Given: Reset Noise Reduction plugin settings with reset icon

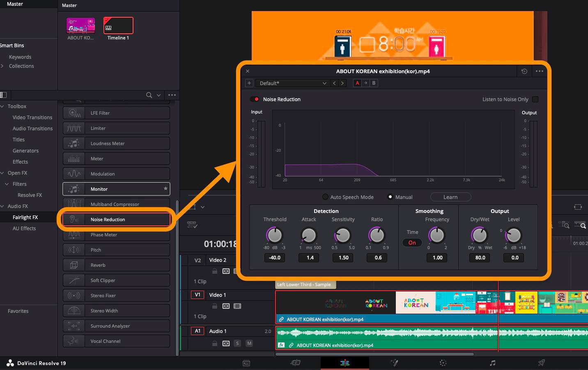Looking at the screenshot, I should click(524, 71).
